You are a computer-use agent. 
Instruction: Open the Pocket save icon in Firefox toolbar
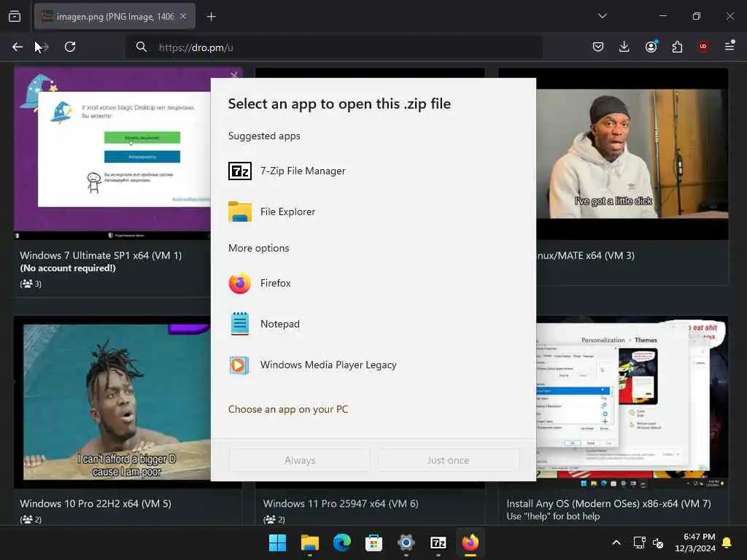click(598, 47)
